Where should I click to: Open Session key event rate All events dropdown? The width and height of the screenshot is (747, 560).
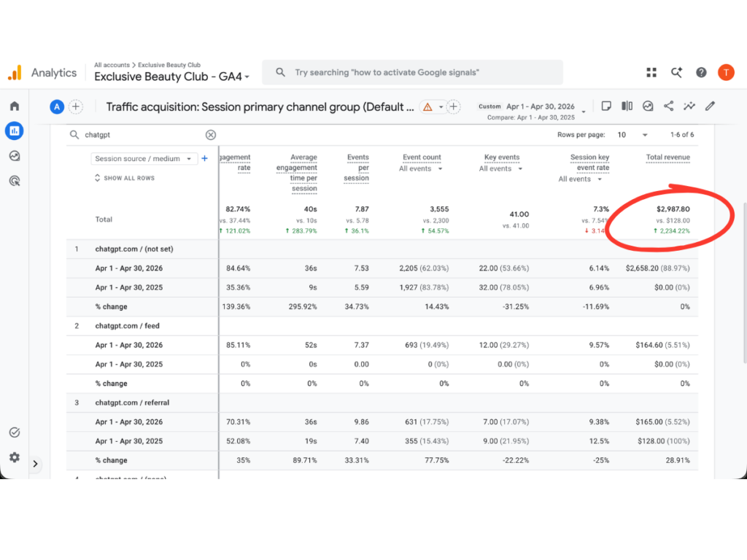point(580,179)
